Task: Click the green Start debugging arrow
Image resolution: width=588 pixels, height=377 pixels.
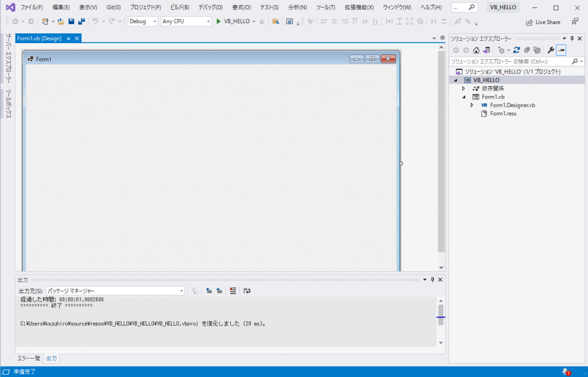Action: pos(218,21)
